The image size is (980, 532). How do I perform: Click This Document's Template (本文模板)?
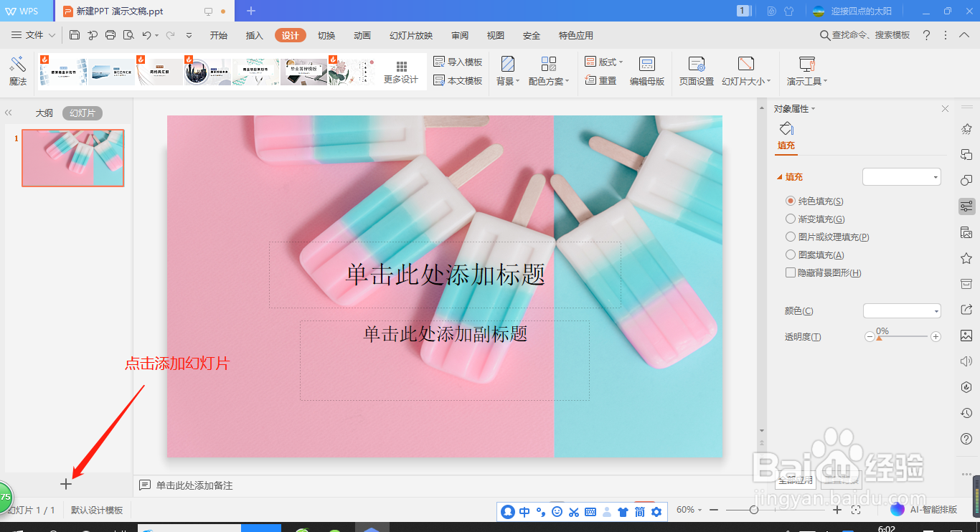[x=458, y=81]
